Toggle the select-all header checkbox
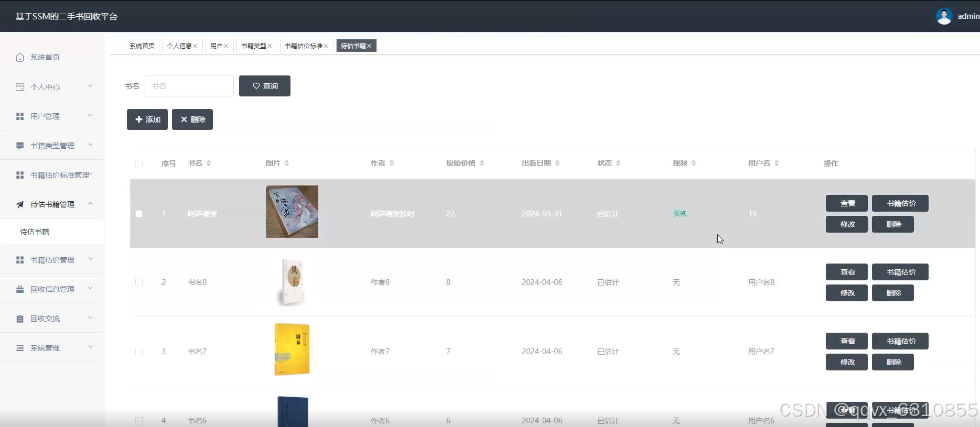Viewport: 980px width, 427px height. pyautogui.click(x=139, y=163)
